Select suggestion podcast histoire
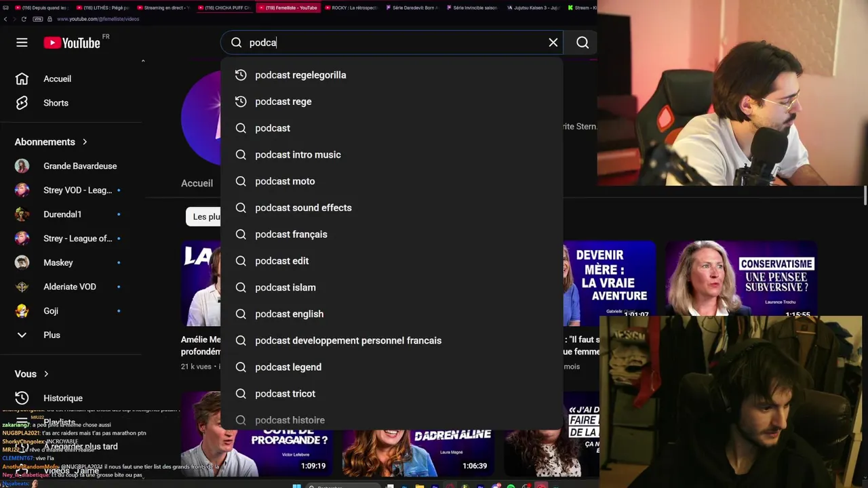This screenshot has width=868, height=488. tap(392, 420)
